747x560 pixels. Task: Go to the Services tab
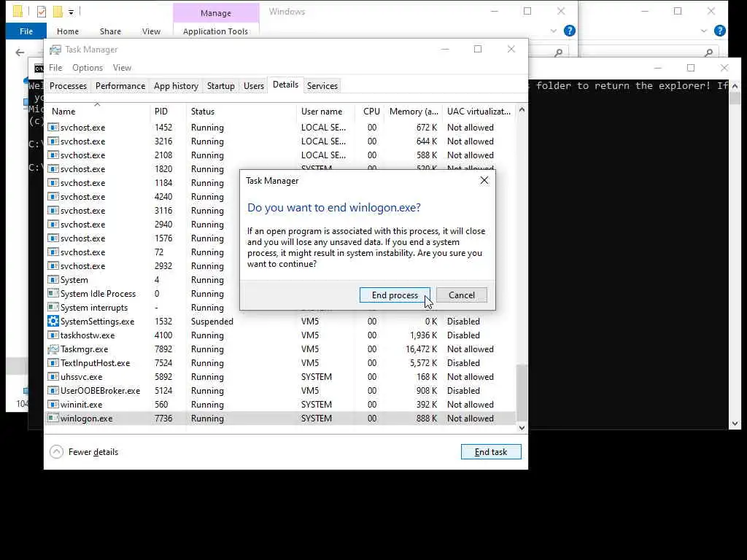322,86
